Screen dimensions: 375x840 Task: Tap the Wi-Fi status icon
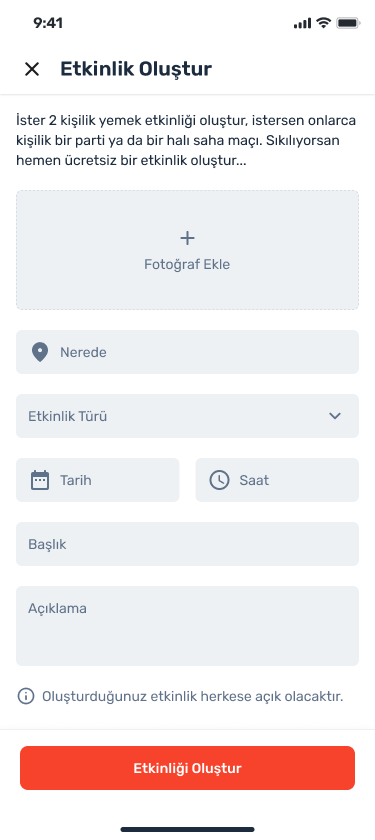click(x=323, y=23)
